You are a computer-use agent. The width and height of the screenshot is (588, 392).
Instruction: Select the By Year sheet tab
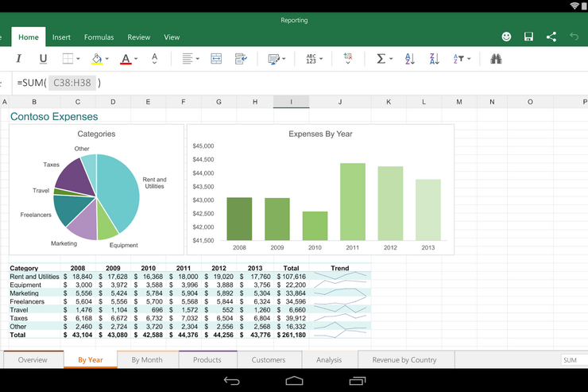[x=91, y=359]
